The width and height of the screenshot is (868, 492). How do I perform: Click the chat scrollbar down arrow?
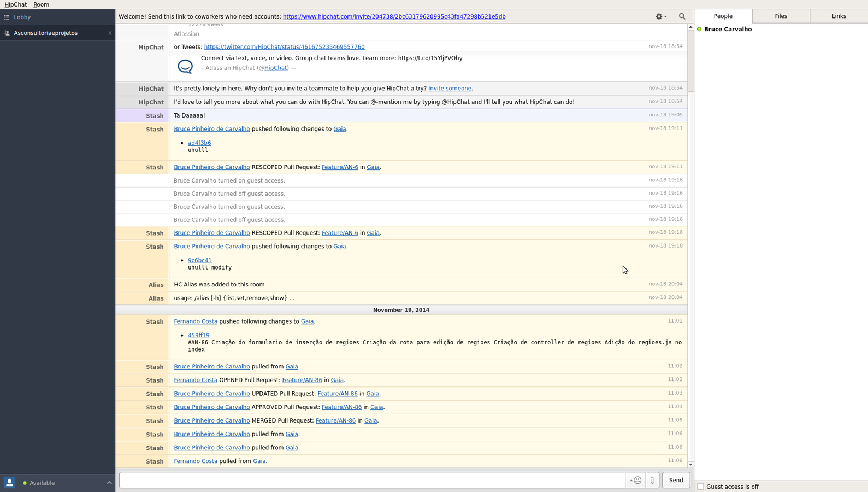click(x=690, y=465)
